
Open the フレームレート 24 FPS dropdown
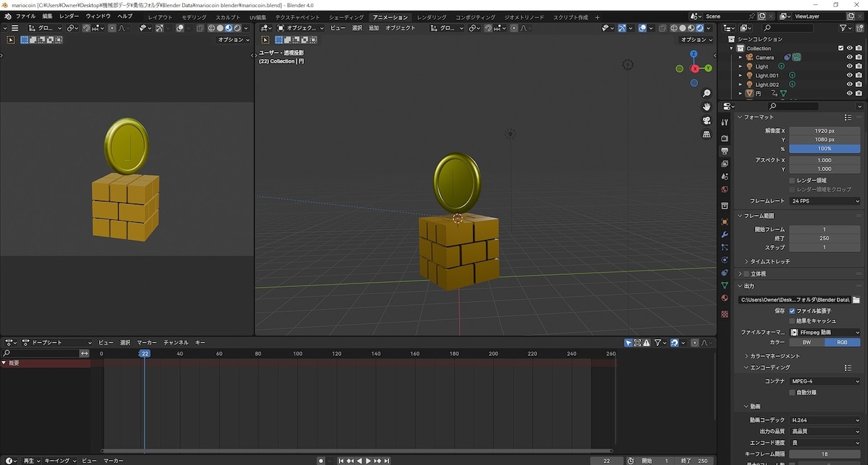[x=825, y=202]
